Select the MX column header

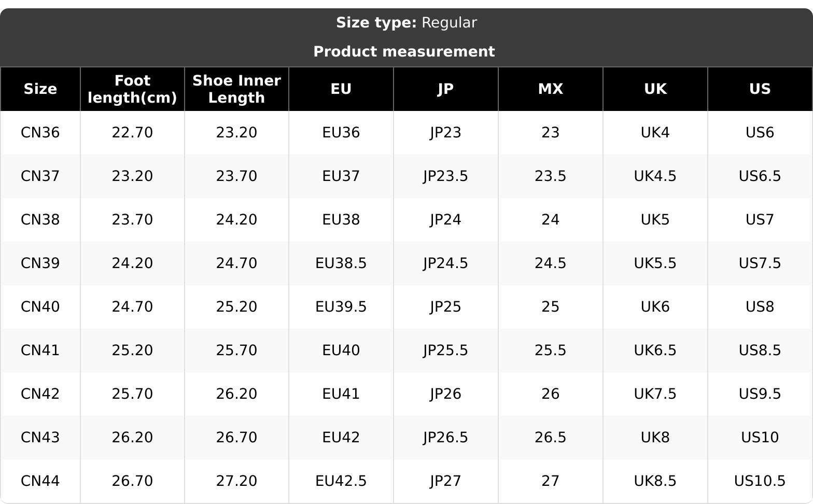[550, 89]
